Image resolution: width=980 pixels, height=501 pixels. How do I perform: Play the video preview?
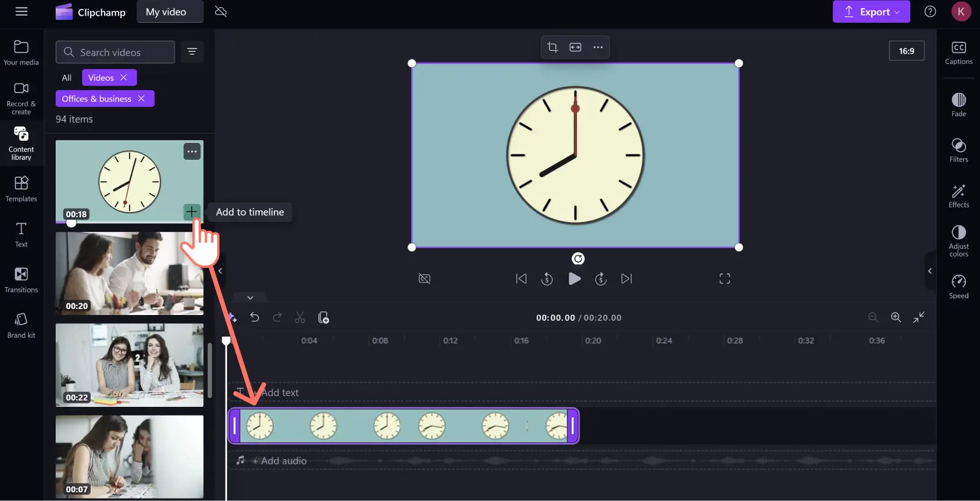575,279
